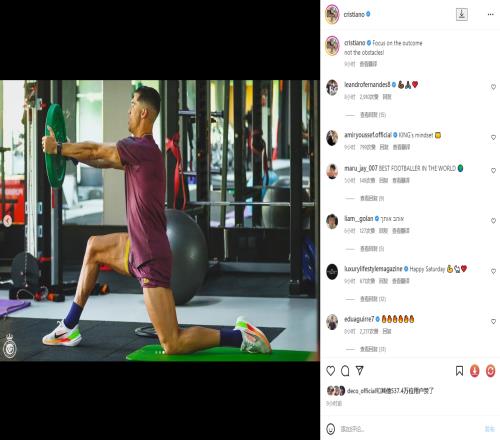This screenshot has width=500, height=440.
Task: Share the post via the paper plane icon
Action: (360, 370)
